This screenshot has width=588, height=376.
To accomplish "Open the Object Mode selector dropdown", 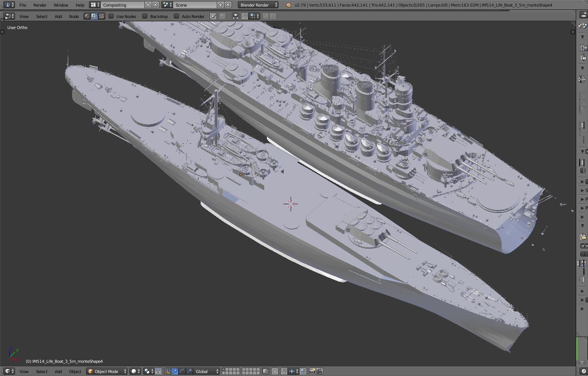I will tap(107, 371).
